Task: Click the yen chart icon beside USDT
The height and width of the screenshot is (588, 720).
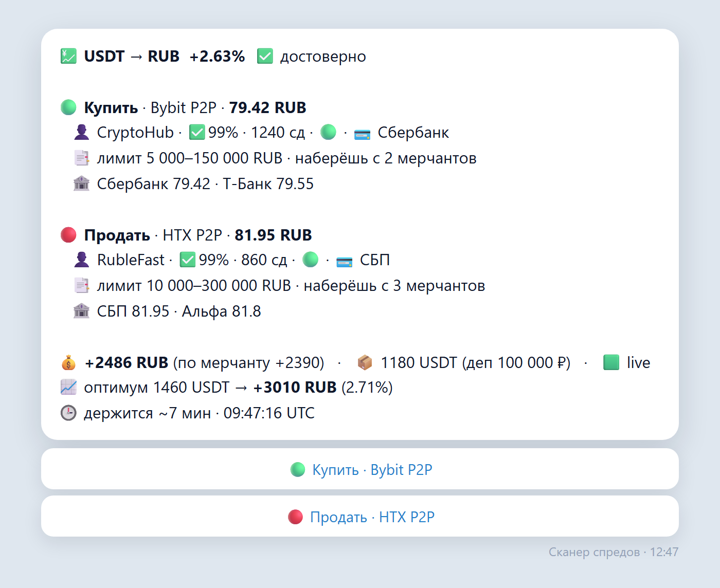Action: 68,56
